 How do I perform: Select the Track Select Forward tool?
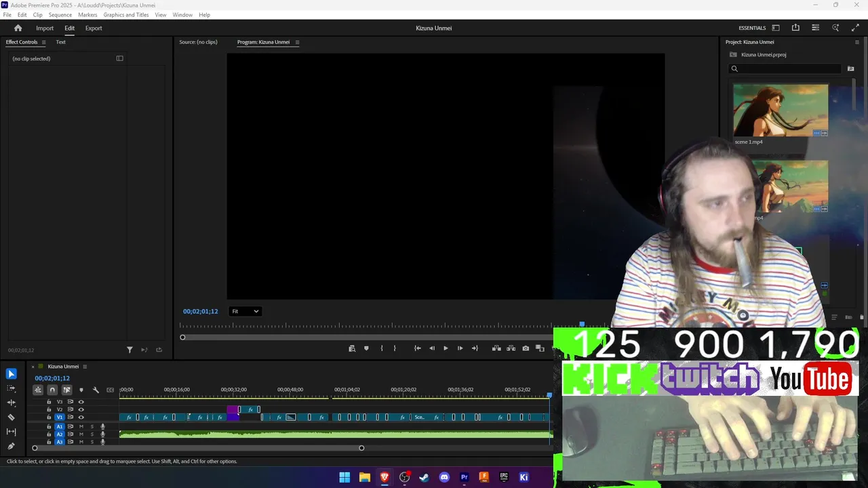click(11, 388)
